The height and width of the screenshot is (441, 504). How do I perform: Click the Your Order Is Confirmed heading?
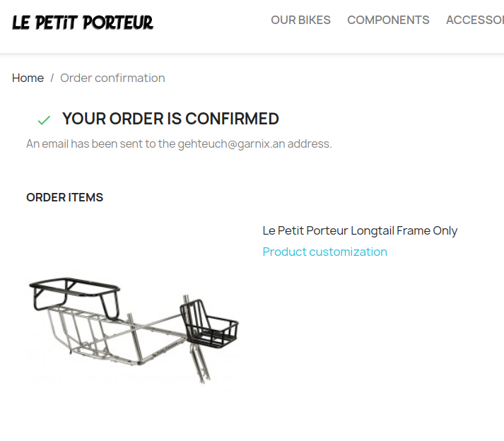[x=170, y=119]
